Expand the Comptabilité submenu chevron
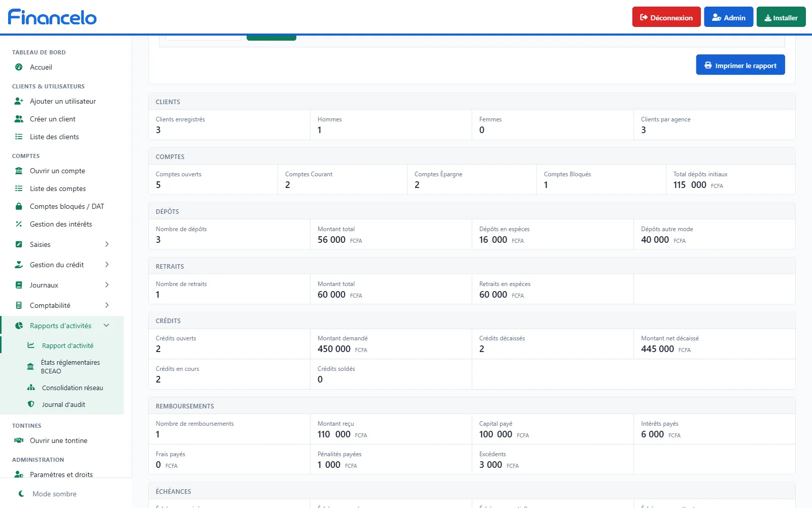The height and width of the screenshot is (508, 812). pyautogui.click(x=107, y=305)
